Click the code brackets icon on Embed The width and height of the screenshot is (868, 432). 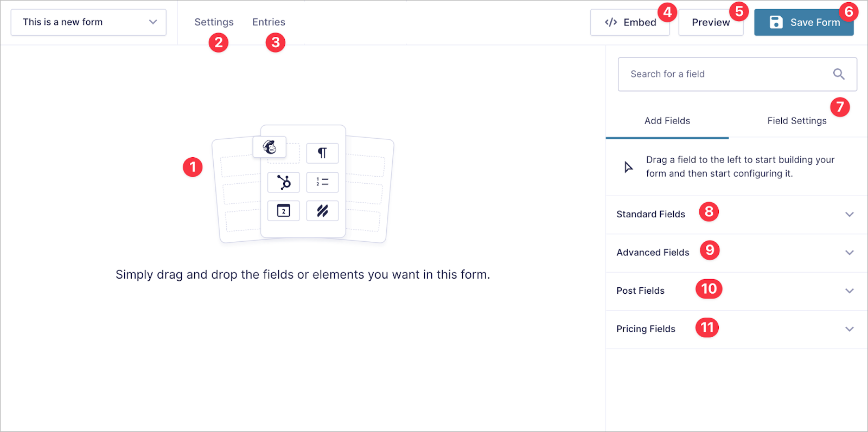click(x=610, y=22)
